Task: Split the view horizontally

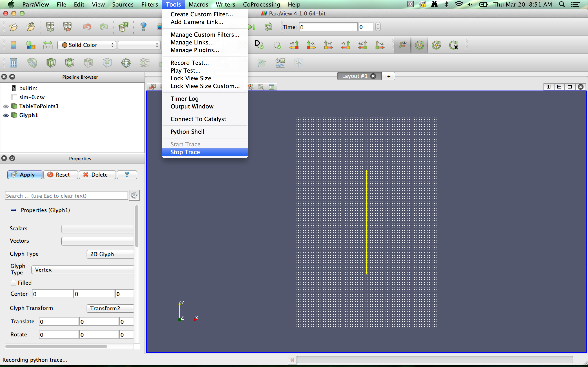Action: click(x=548, y=87)
